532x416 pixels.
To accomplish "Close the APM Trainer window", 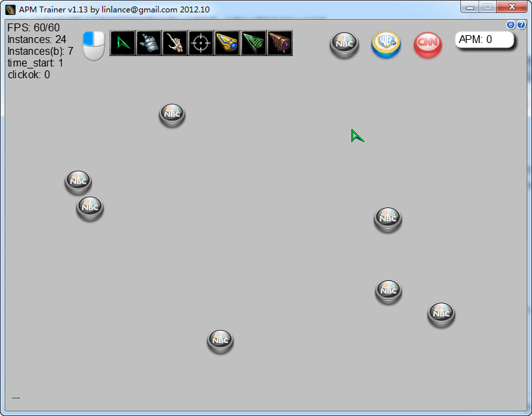I will [512, 7].
